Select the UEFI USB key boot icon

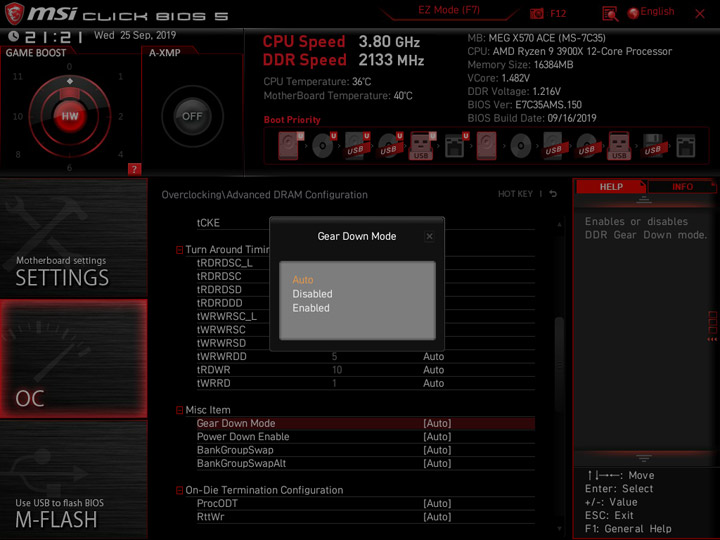(x=422, y=146)
